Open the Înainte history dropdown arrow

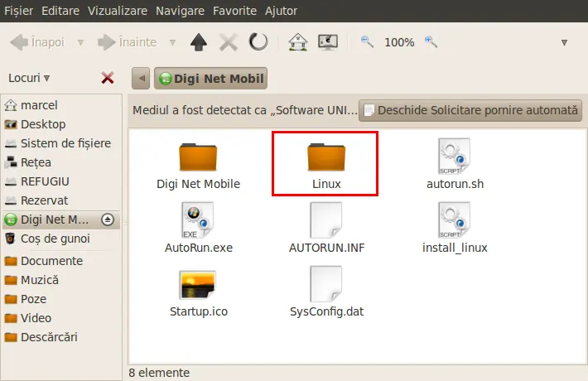(172, 42)
